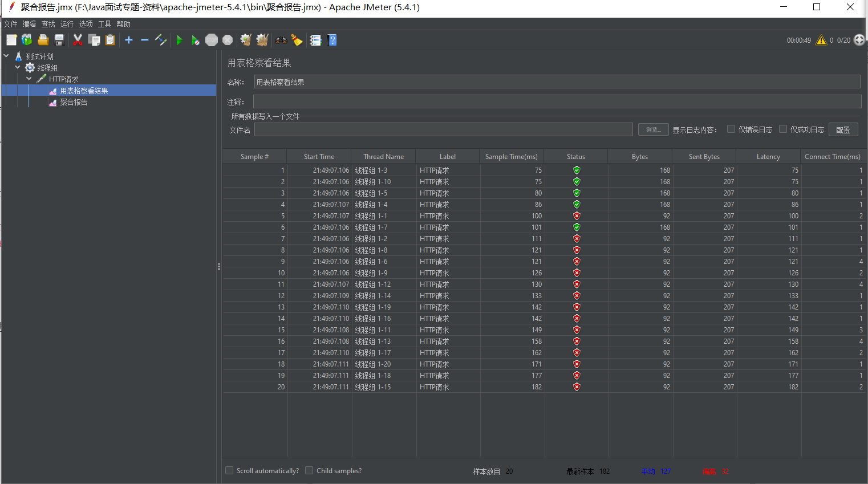Open the 文件 menu

(x=10, y=24)
